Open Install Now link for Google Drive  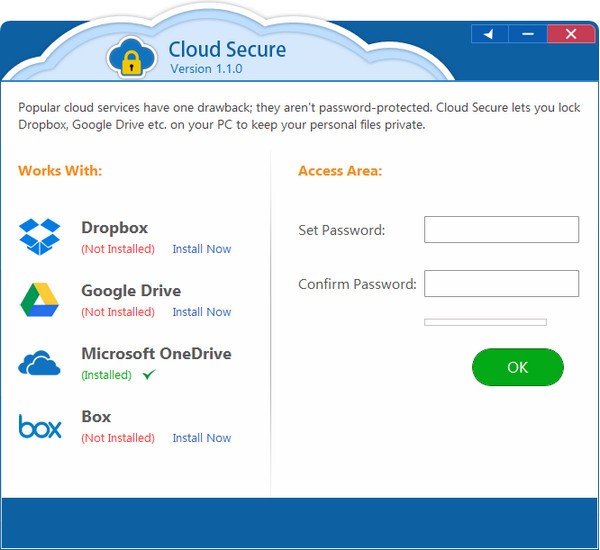pos(201,312)
